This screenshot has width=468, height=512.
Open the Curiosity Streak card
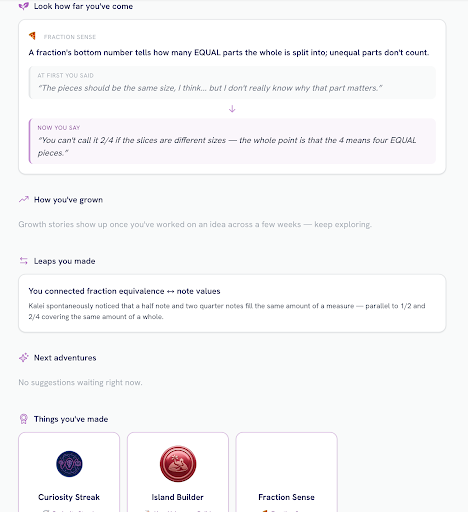coord(69,472)
